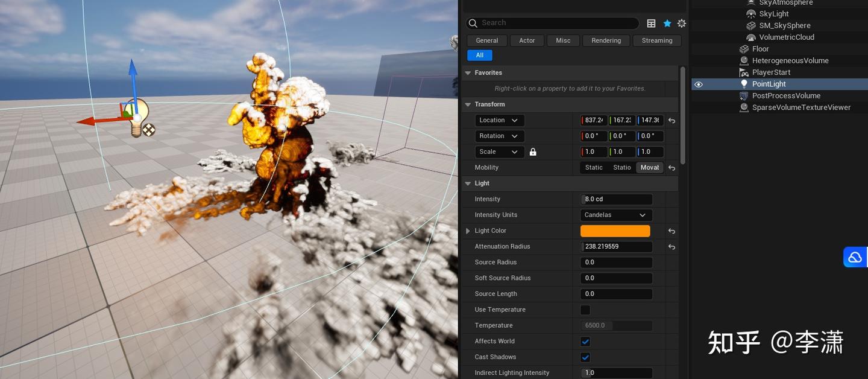Screen dimensions: 868x379
Task: Click the blue cloud sync icon
Action: coord(855,258)
